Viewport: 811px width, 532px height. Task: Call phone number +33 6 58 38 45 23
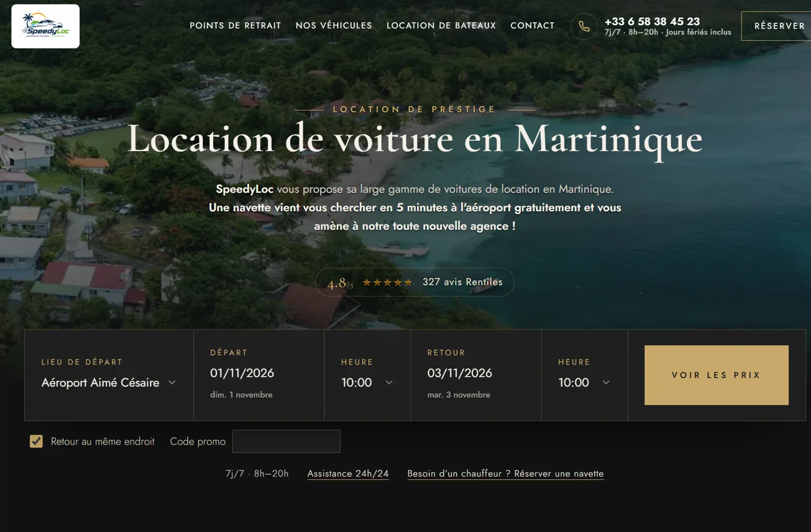(x=652, y=21)
